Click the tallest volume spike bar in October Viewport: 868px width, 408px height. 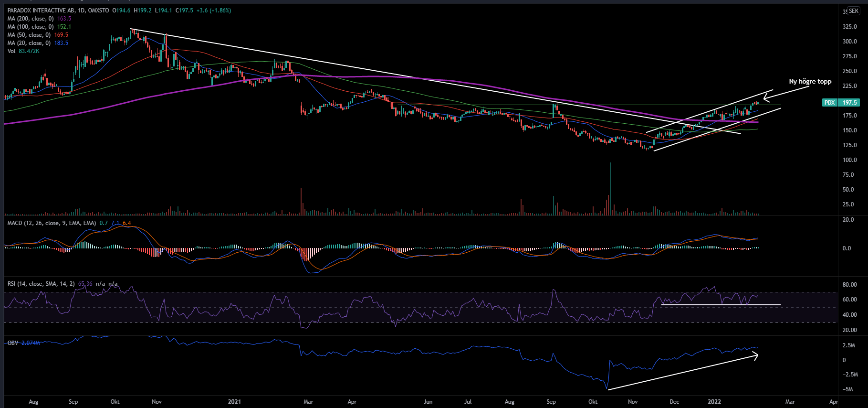coord(610,189)
